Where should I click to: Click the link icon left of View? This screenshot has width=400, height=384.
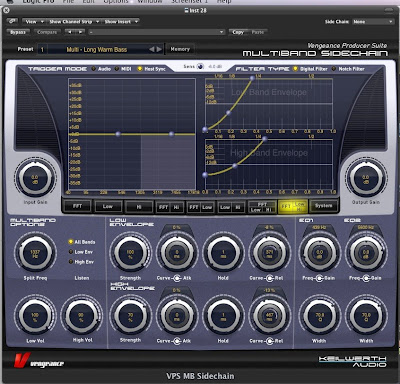click(13, 21)
